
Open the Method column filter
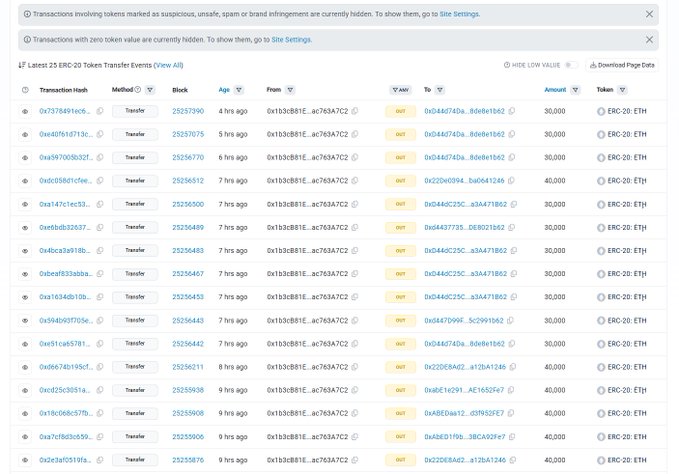[x=150, y=90]
